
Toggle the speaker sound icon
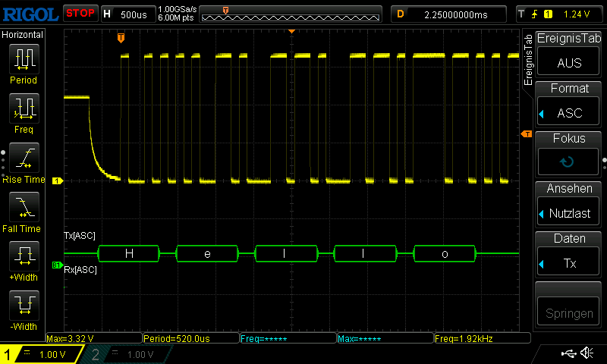[587, 353]
